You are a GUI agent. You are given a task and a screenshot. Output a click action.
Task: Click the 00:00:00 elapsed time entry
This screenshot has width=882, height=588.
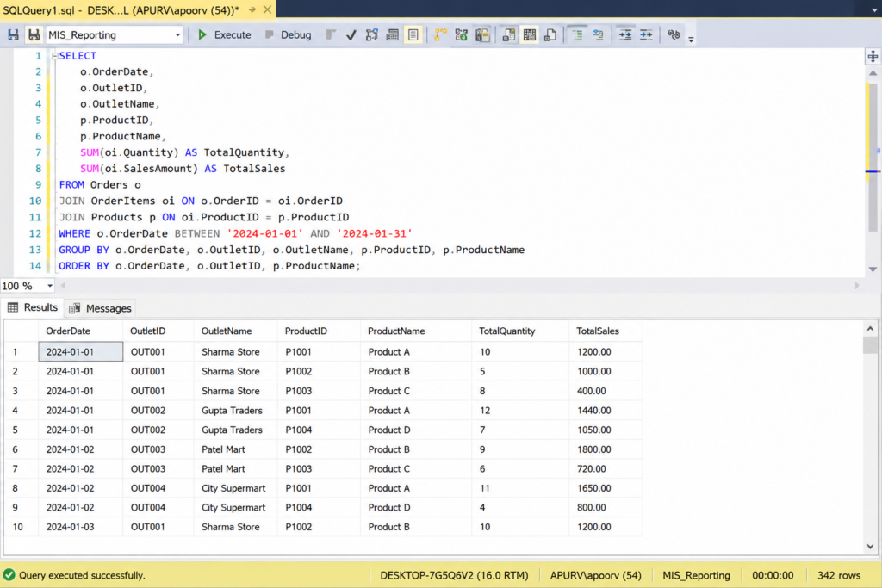[773, 575]
